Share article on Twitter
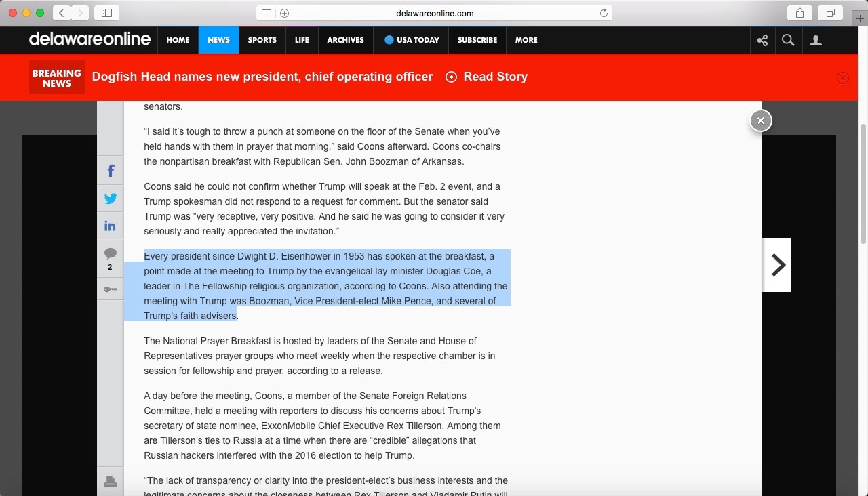Image resolution: width=868 pixels, height=496 pixels. tap(111, 199)
